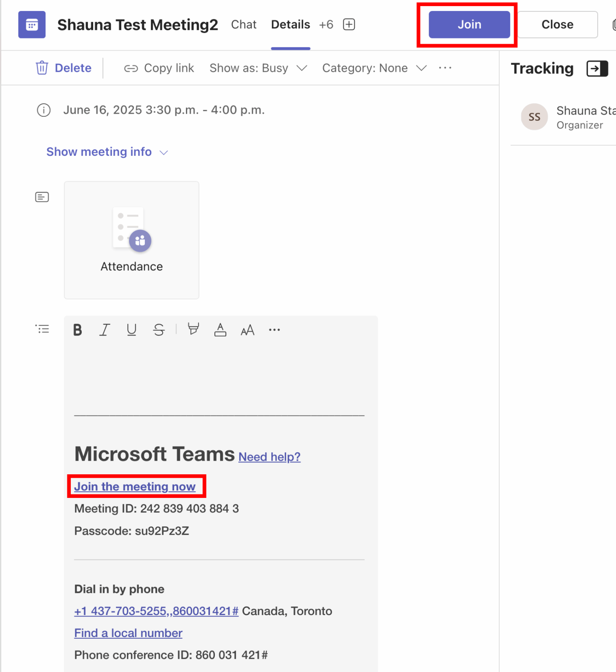Expand Show as: Busy dropdown

[x=258, y=68]
